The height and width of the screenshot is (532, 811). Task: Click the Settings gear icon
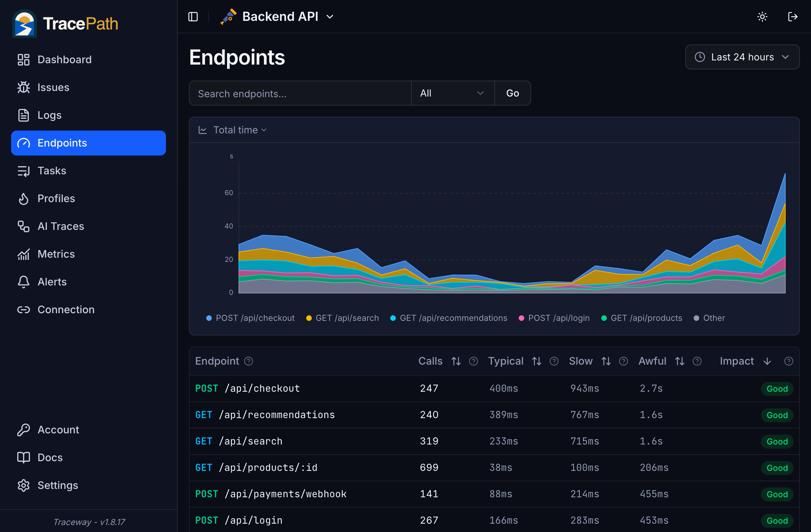point(24,485)
